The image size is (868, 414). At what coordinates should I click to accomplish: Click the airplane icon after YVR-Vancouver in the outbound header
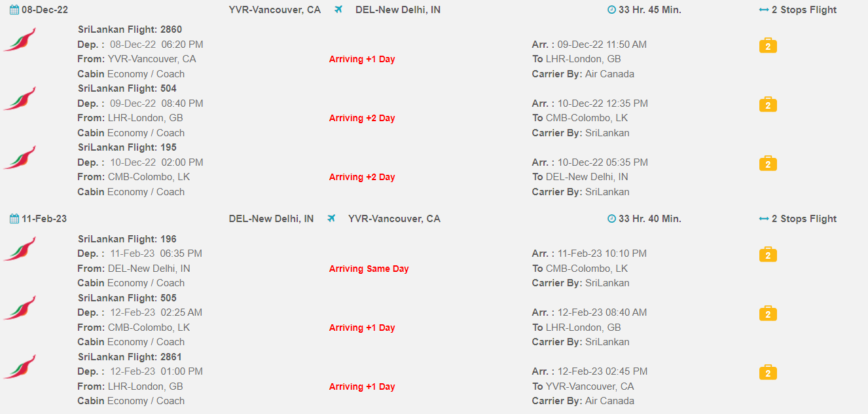pyautogui.click(x=338, y=10)
